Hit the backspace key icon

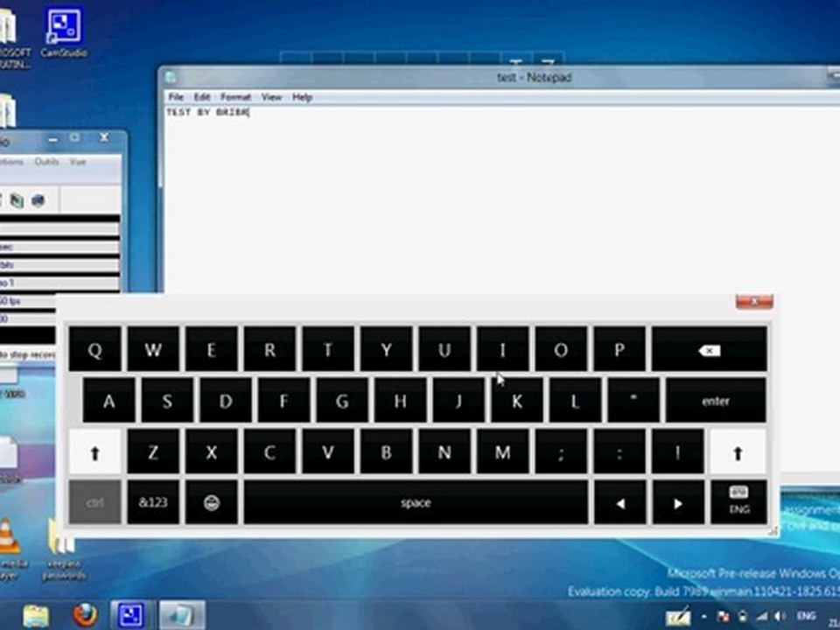click(x=710, y=349)
